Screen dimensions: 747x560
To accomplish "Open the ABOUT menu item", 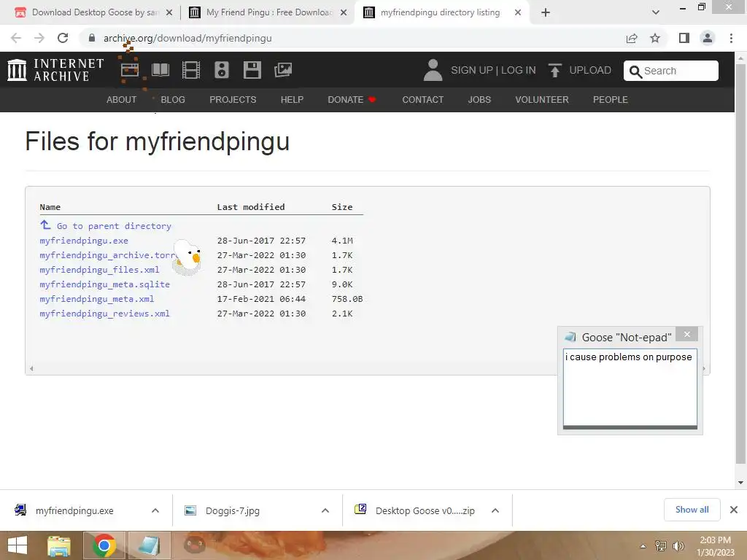I will coord(122,99).
